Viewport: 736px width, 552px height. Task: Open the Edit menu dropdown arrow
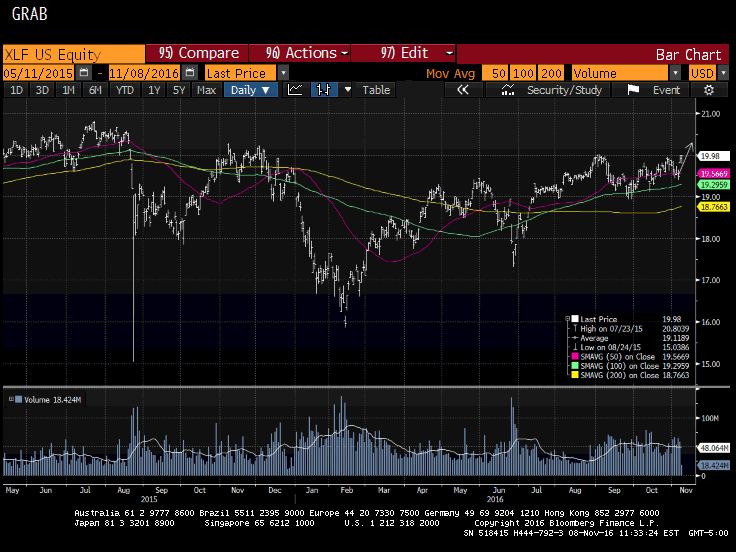coord(449,53)
